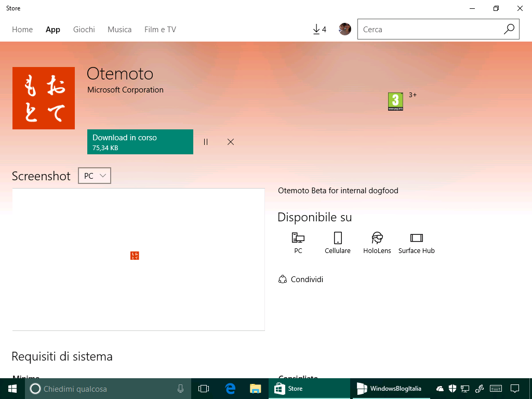Click the Cortana circle icon
Image resolution: width=532 pixels, height=399 pixels.
point(35,389)
